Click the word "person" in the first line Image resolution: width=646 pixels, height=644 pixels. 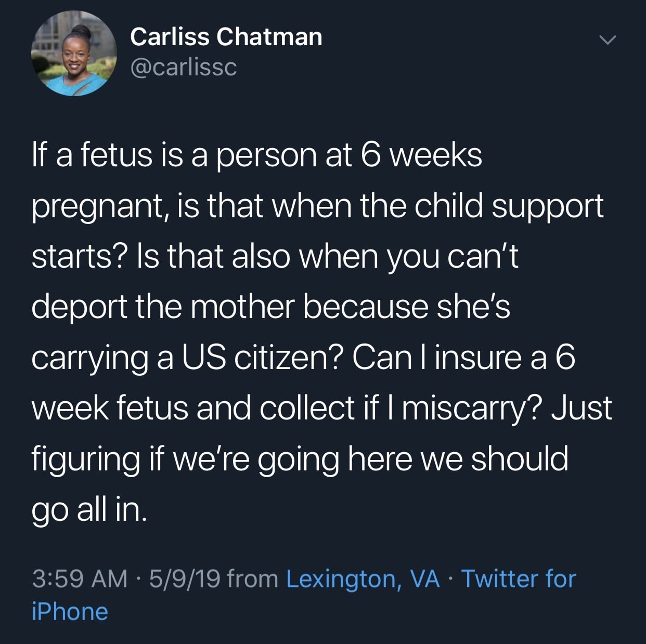[x=266, y=156]
